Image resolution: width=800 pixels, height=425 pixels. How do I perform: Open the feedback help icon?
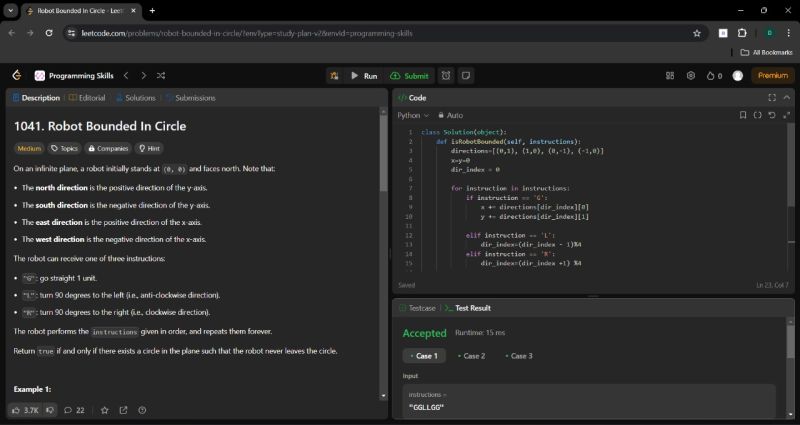(x=142, y=410)
